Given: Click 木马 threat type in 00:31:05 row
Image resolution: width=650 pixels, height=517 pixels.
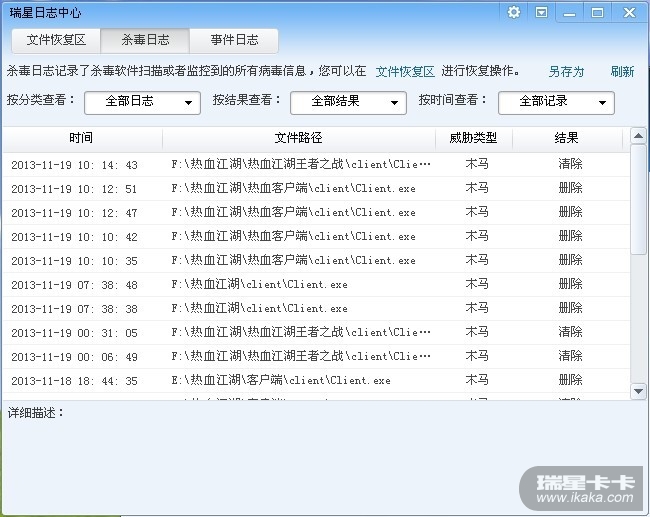Looking at the screenshot, I should coord(477,333).
